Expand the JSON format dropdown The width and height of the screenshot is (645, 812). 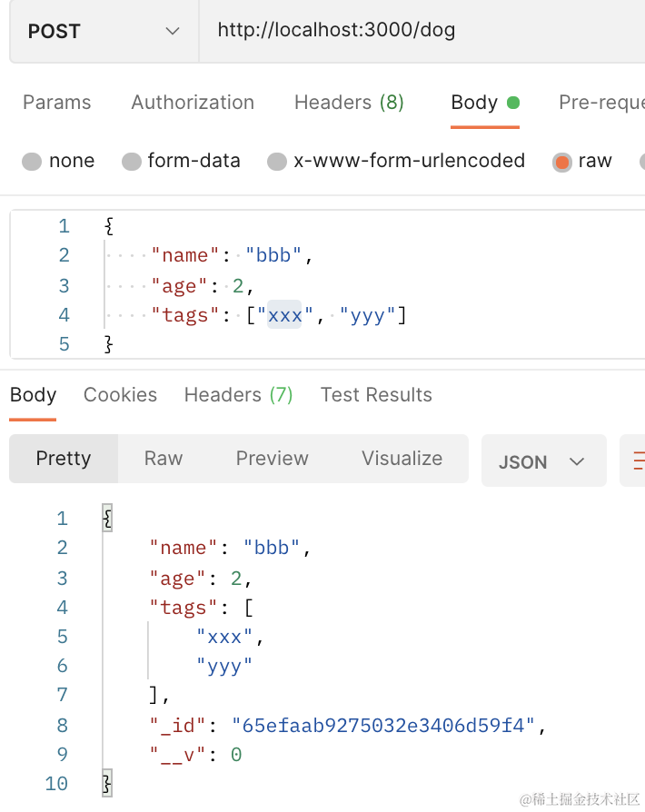tap(542, 461)
